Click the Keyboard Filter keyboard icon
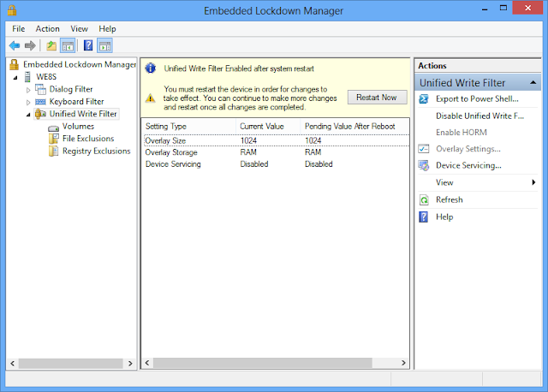The height and width of the screenshot is (392, 548). tap(40, 102)
